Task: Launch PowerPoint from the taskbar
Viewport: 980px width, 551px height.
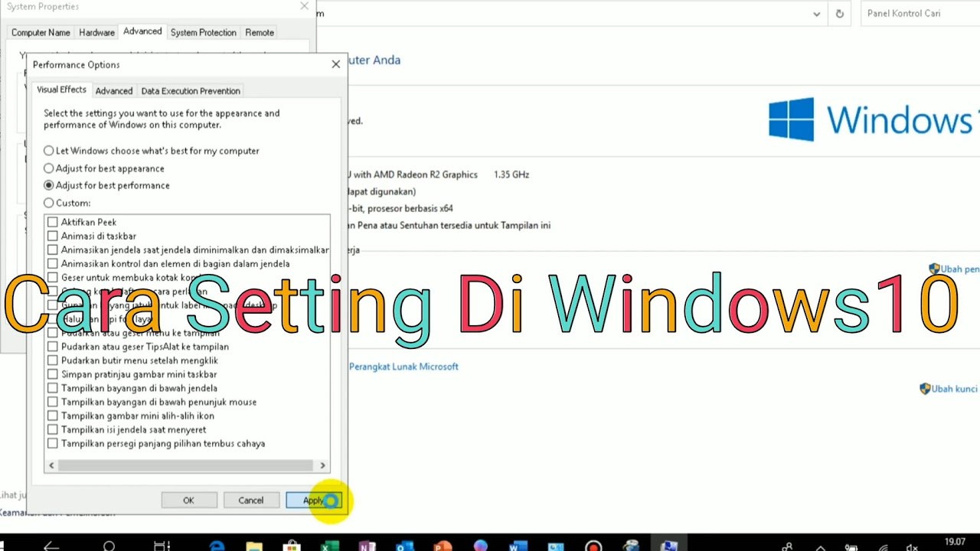Action: click(443, 546)
